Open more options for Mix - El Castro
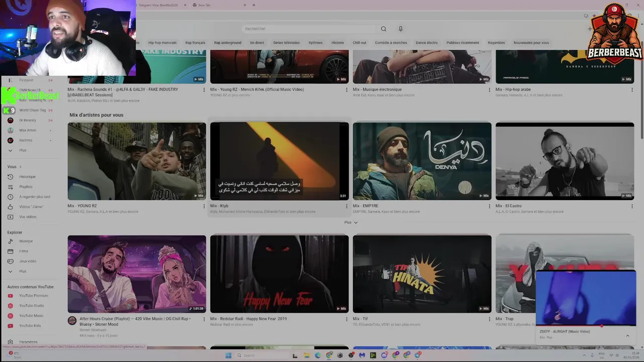644x362 pixels. coord(632,206)
